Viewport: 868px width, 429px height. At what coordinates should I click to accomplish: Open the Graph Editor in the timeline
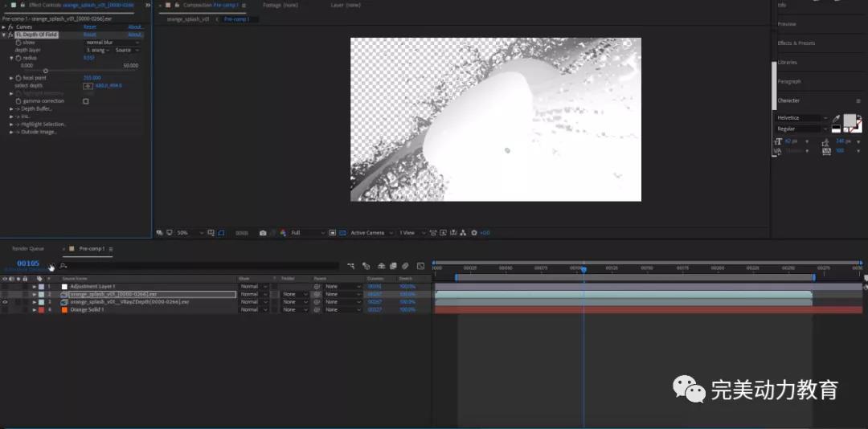[420, 266]
